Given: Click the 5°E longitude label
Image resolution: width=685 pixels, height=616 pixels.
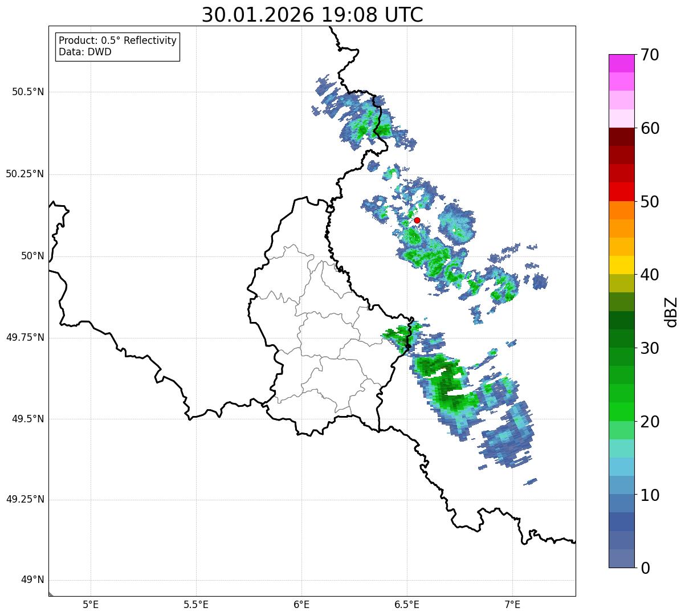Looking at the screenshot, I should click(x=91, y=604).
